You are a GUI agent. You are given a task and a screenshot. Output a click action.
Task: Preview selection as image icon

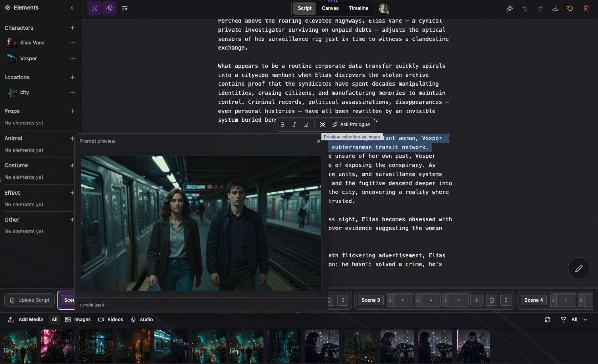tap(323, 125)
